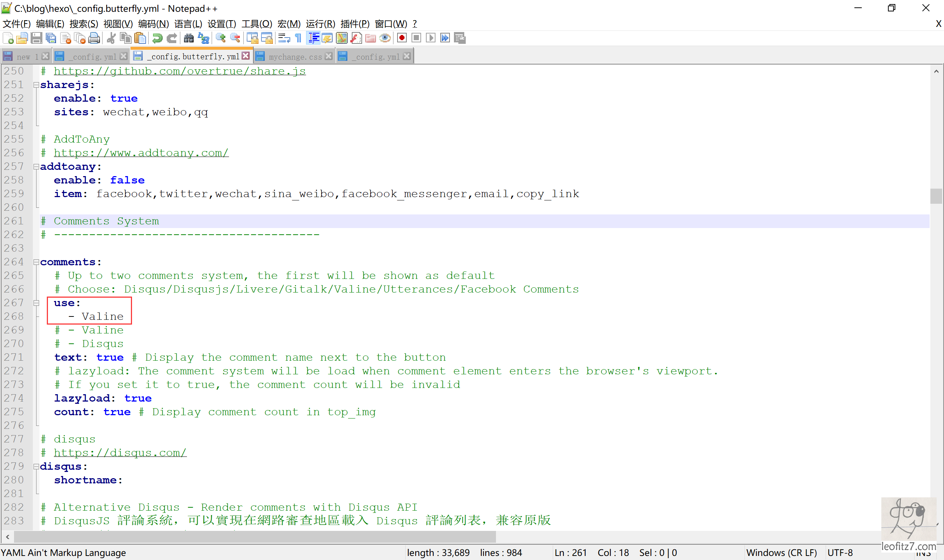Print the current document
This screenshot has height=560, width=944.
point(94,38)
